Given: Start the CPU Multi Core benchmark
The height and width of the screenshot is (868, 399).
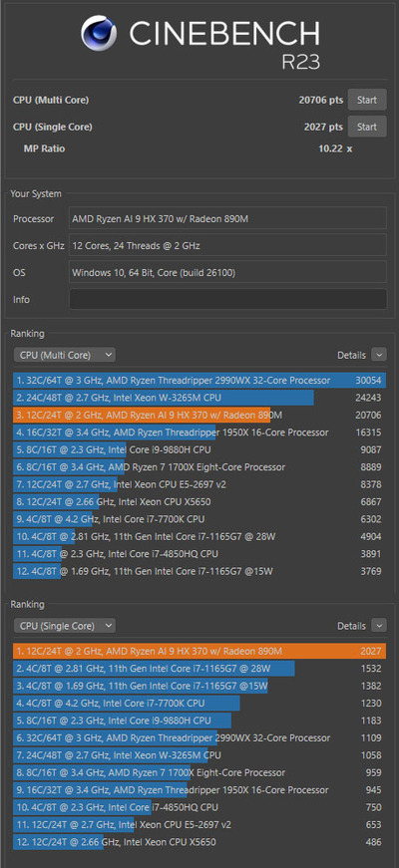Looking at the screenshot, I should (367, 101).
